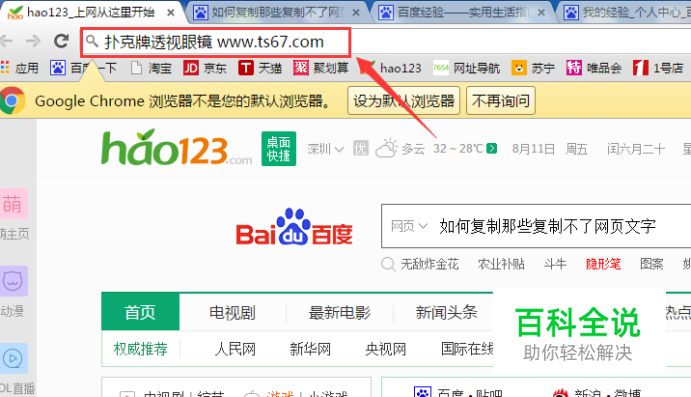Click the hao123 logo
The image size is (691, 397).
(176, 148)
